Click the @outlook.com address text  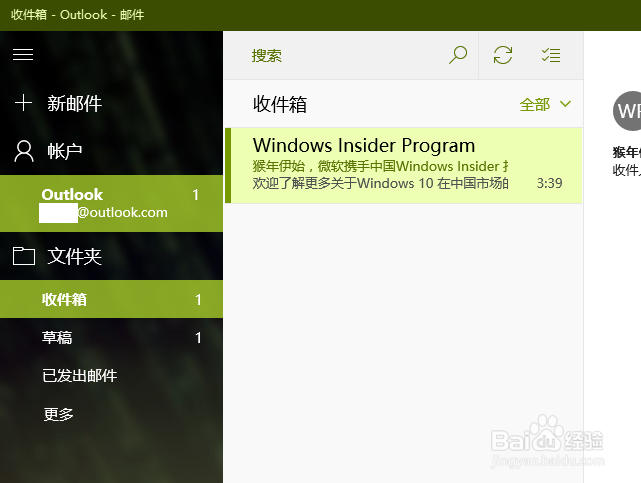[x=123, y=212]
